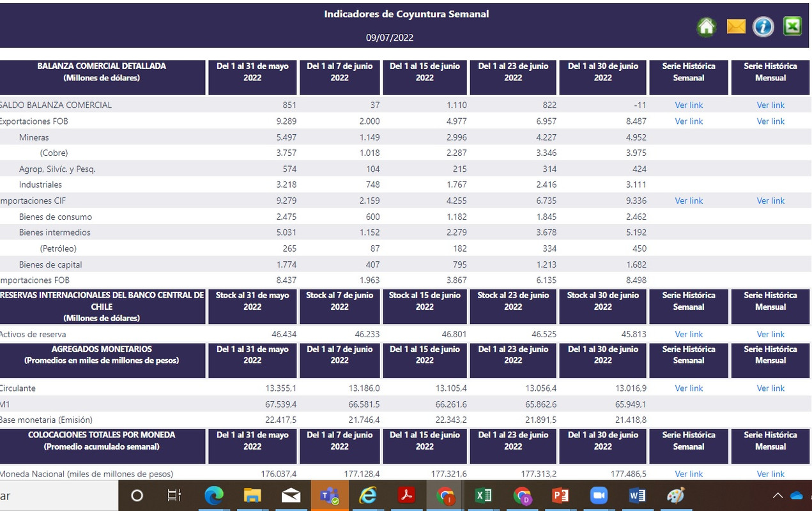Click the (Petróleo) row label

[x=58, y=248]
